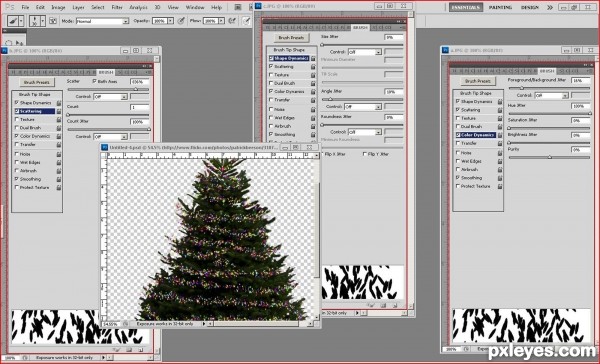Open Size Jitter Control dropdown in middle panel
The width and height of the screenshot is (600, 364).
coord(365,52)
